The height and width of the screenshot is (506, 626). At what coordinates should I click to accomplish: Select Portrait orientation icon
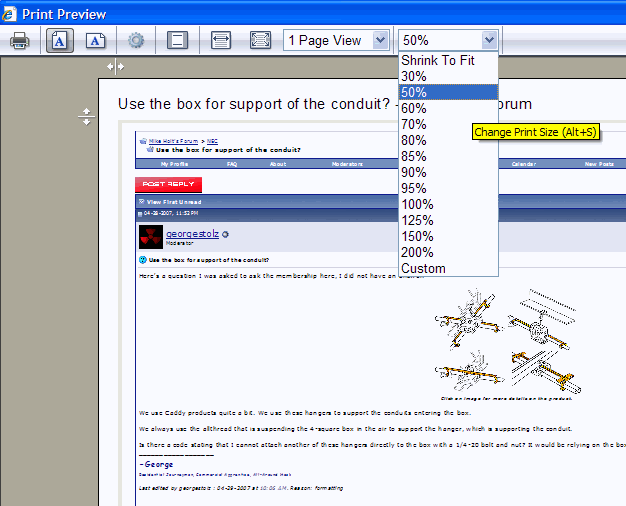click(x=59, y=40)
